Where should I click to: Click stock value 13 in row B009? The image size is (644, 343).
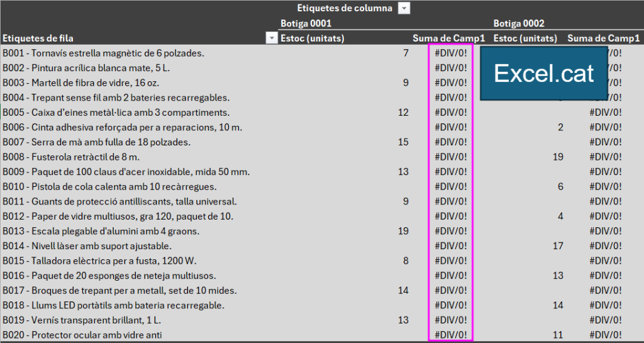403,172
